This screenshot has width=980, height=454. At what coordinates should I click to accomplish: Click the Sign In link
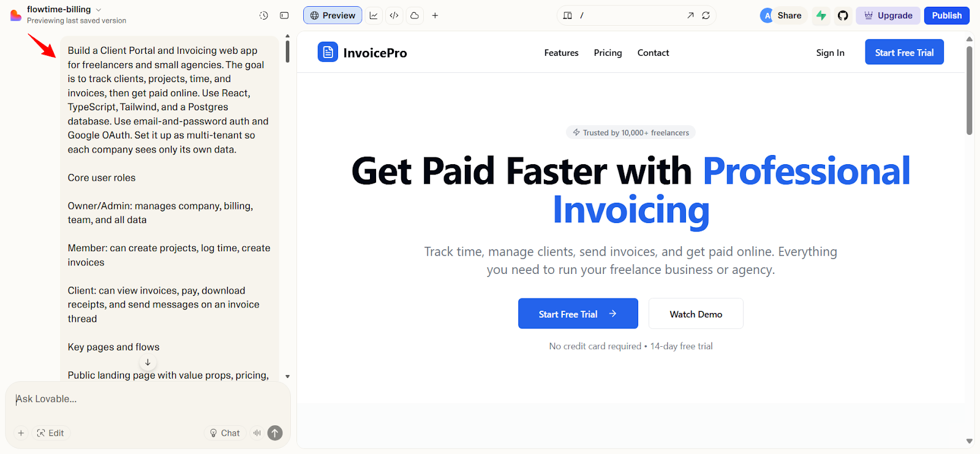[x=830, y=53]
